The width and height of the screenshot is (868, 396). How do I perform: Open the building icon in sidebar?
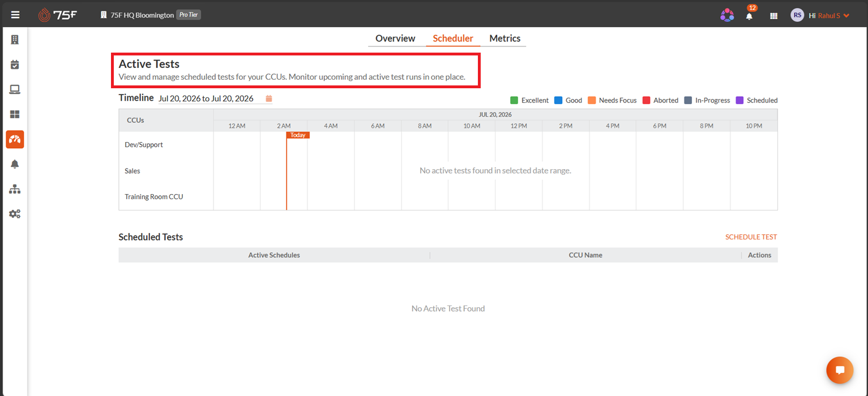tap(15, 40)
